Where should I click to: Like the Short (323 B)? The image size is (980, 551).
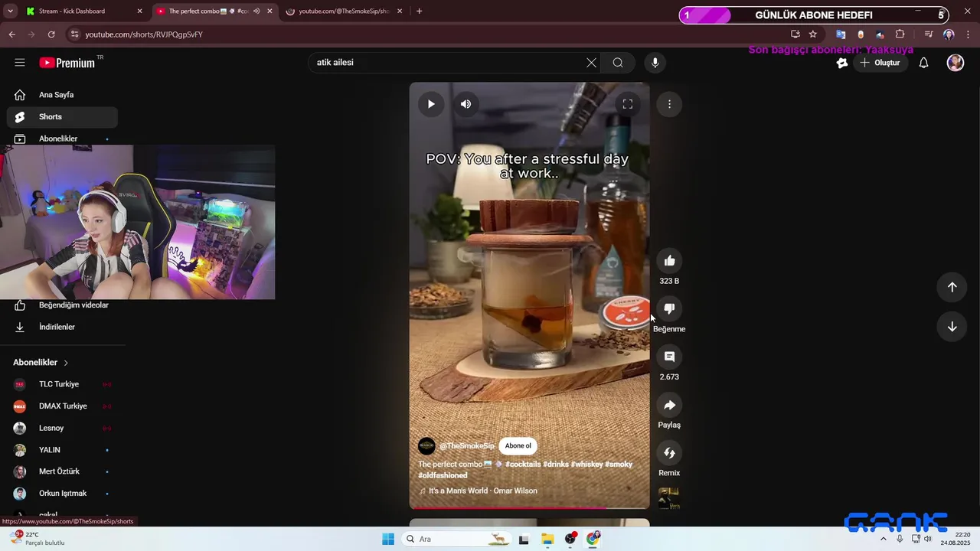click(x=669, y=261)
